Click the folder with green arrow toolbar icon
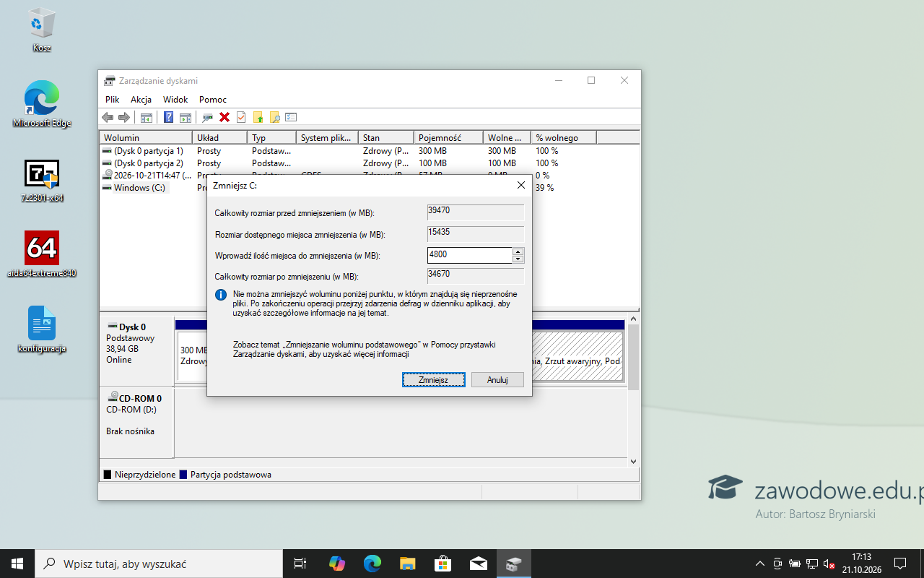This screenshot has height=578, width=924. (x=258, y=117)
